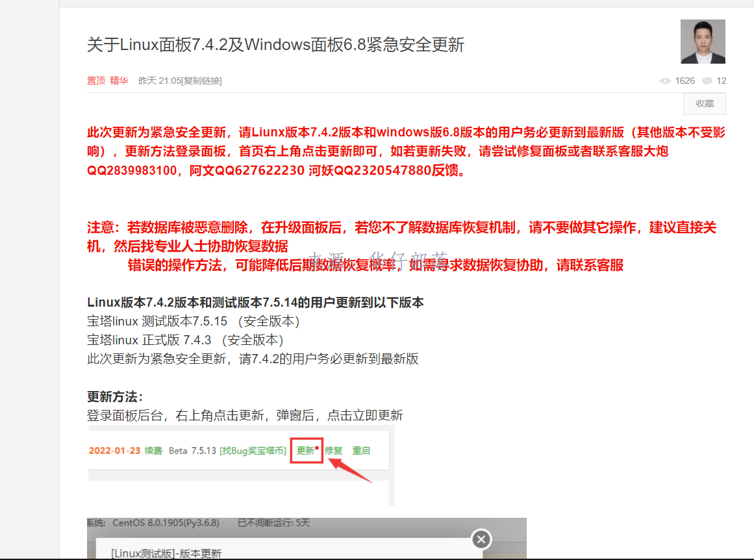
Task: Click the red line starting 错误的操作方法
Action: point(375,265)
